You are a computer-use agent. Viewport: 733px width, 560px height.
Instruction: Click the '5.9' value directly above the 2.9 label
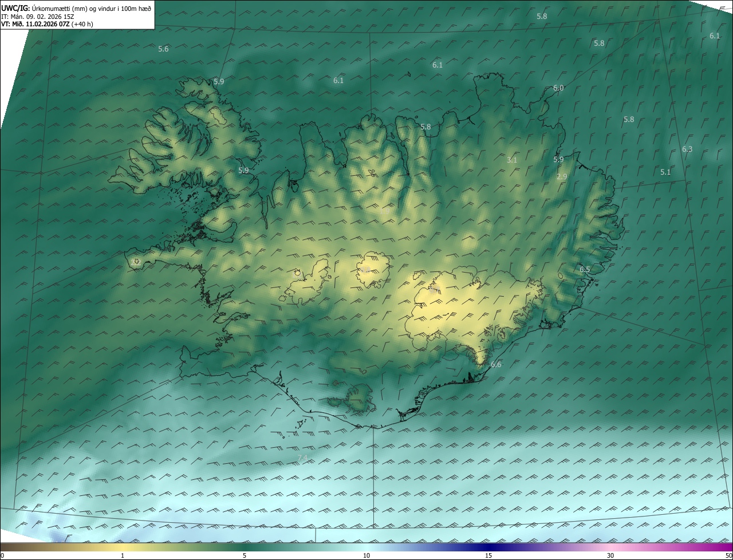[558, 159]
